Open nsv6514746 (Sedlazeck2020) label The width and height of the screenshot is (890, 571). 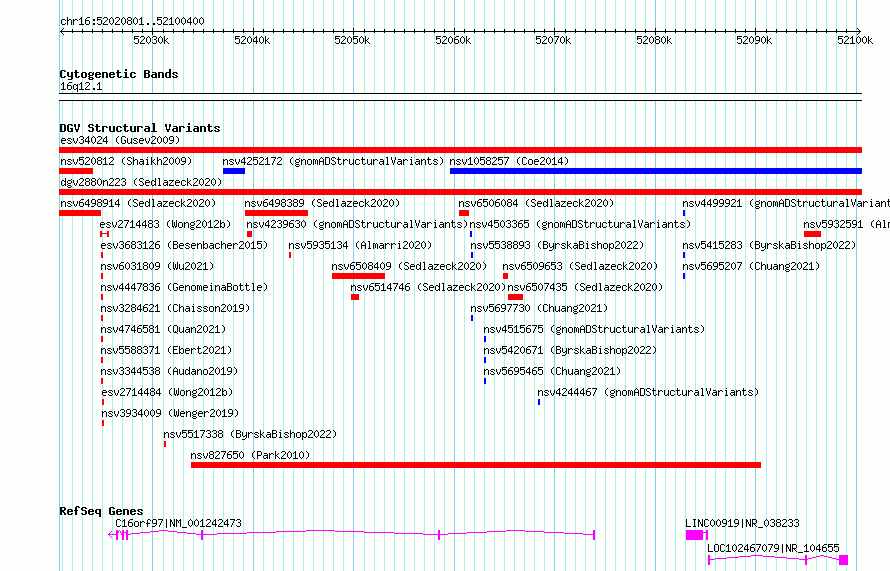click(428, 287)
